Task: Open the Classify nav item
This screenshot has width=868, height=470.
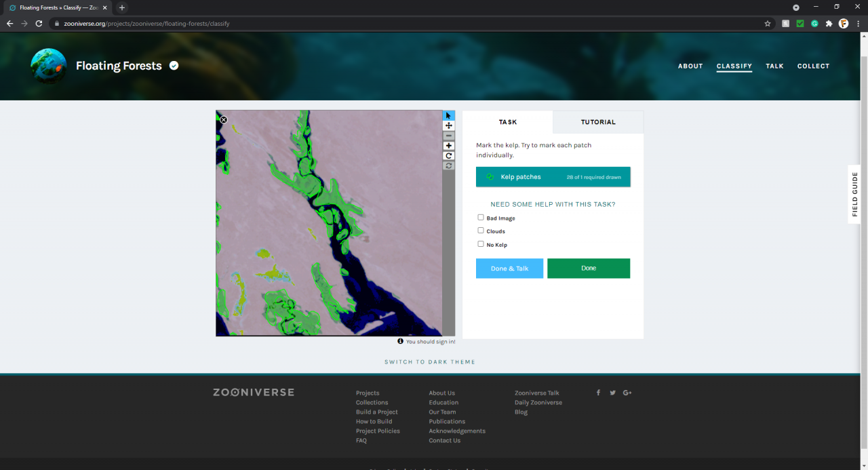Action: coord(734,66)
